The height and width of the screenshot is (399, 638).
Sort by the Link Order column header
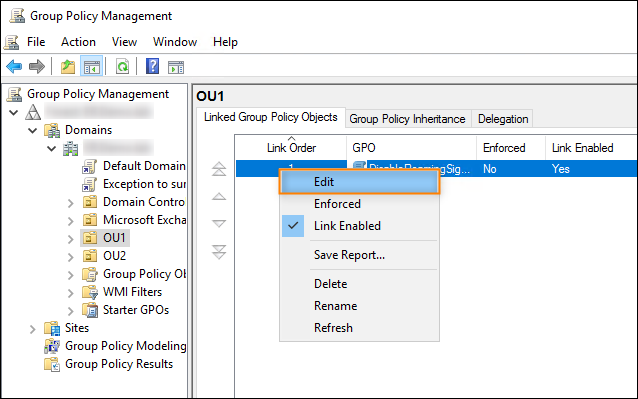point(291,147)
